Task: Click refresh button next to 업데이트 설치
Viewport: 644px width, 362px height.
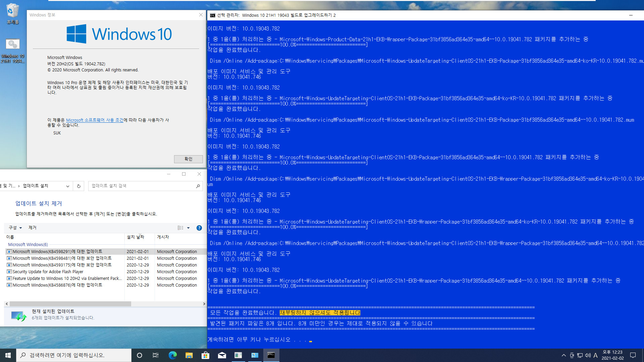Action: pyautogui.click(x=79, y=186)
